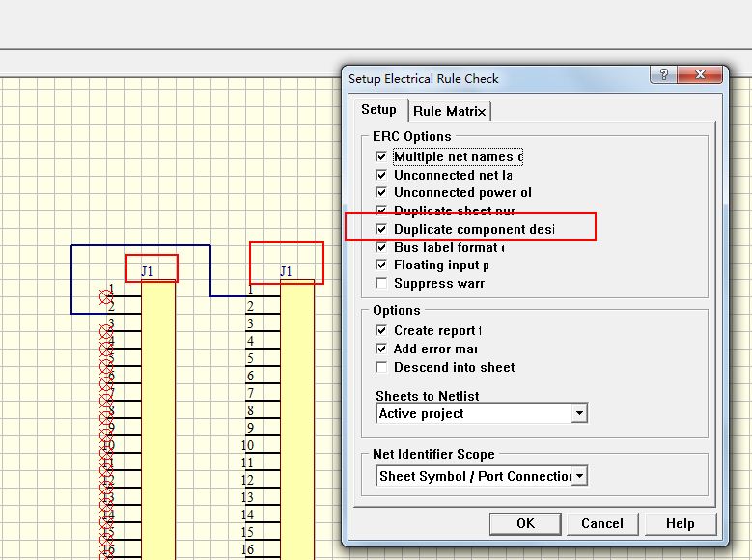Screen dimensions: 752x560
Task: Enable Descend into sheet parts
Action: 381,367
